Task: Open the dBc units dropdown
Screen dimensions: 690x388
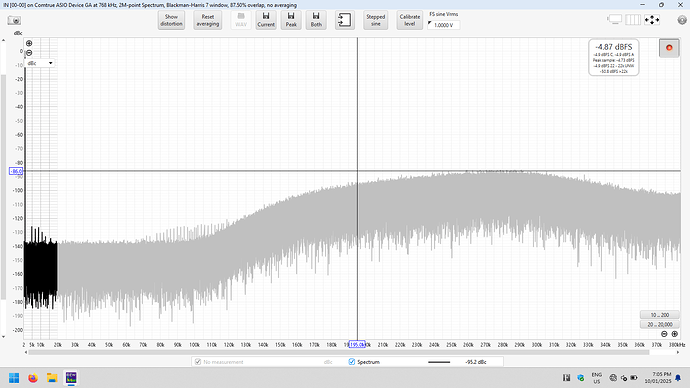Action: 40,63
